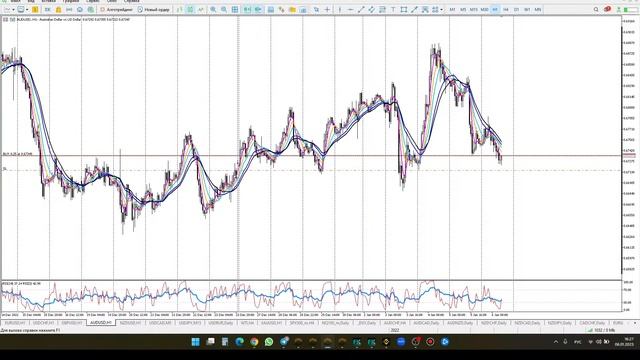This screenshot has height=360, width=640.
Task: Select the trendline drawing tool
Action: pyautogui.click(x=361, y=9)
